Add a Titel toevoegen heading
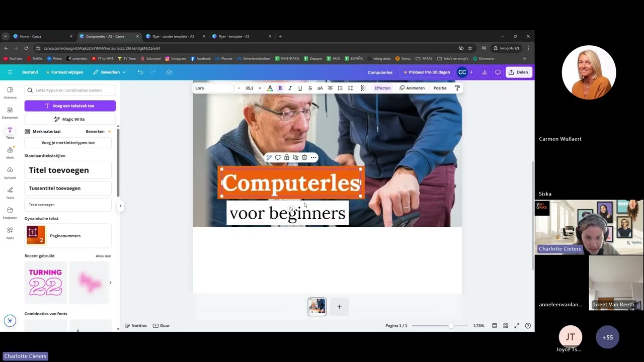 click(x=68, y=170)
